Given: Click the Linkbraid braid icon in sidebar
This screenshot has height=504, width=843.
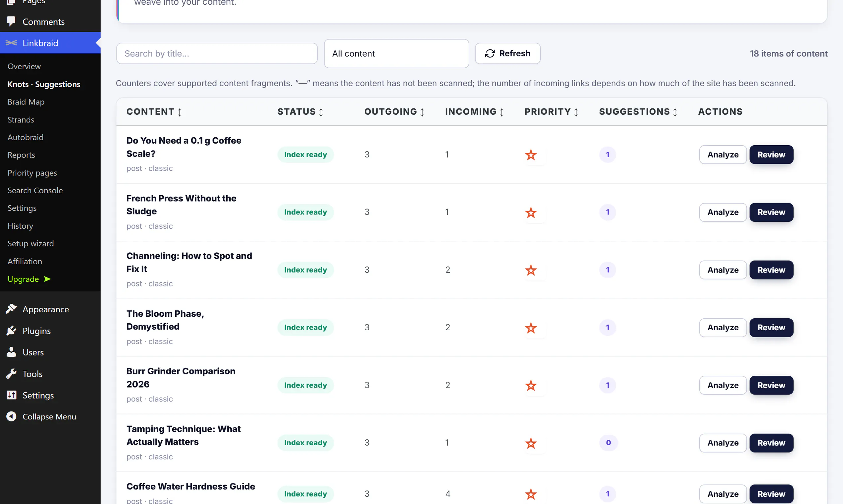Looking at the screenshot, I should 11,43.
